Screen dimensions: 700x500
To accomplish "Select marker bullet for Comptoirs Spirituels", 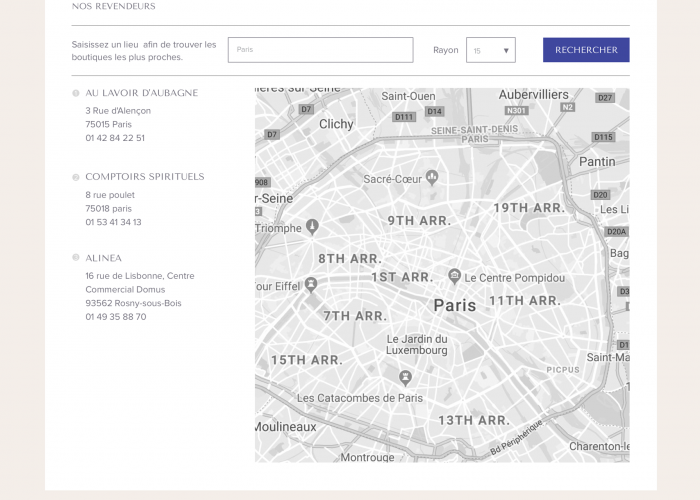I will click(76, 177).
